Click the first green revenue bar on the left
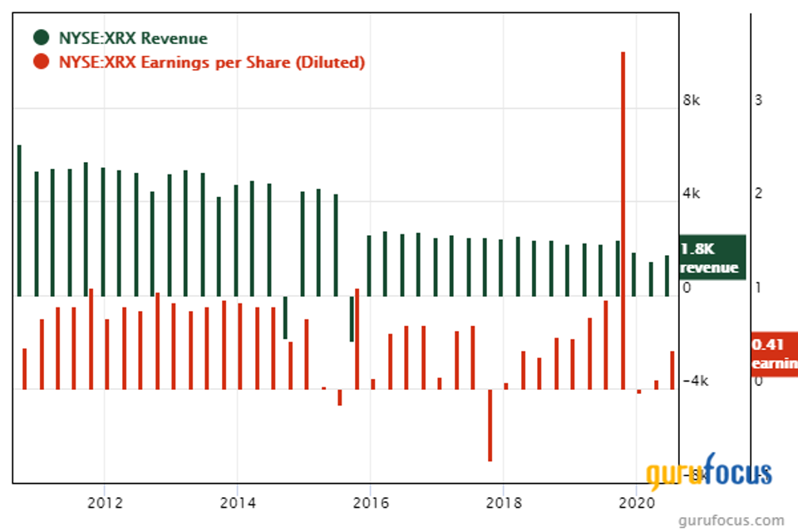This screenshot has height=532, width=798. coord(19,220)
